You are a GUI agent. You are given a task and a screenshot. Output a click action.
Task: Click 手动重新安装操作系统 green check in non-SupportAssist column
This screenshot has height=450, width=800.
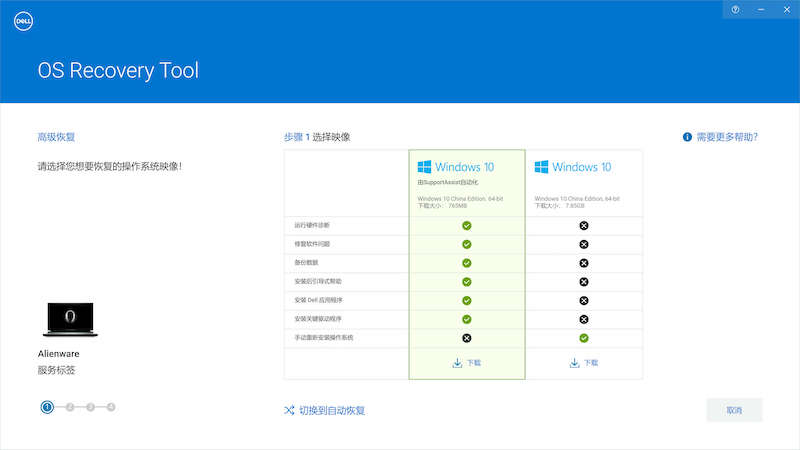584,338
